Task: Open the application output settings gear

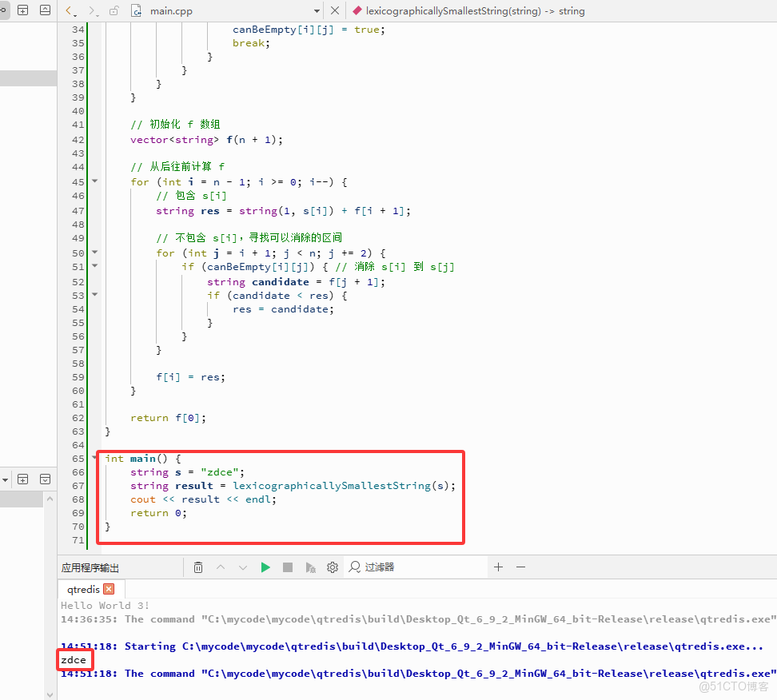Action: pos(333,567)
